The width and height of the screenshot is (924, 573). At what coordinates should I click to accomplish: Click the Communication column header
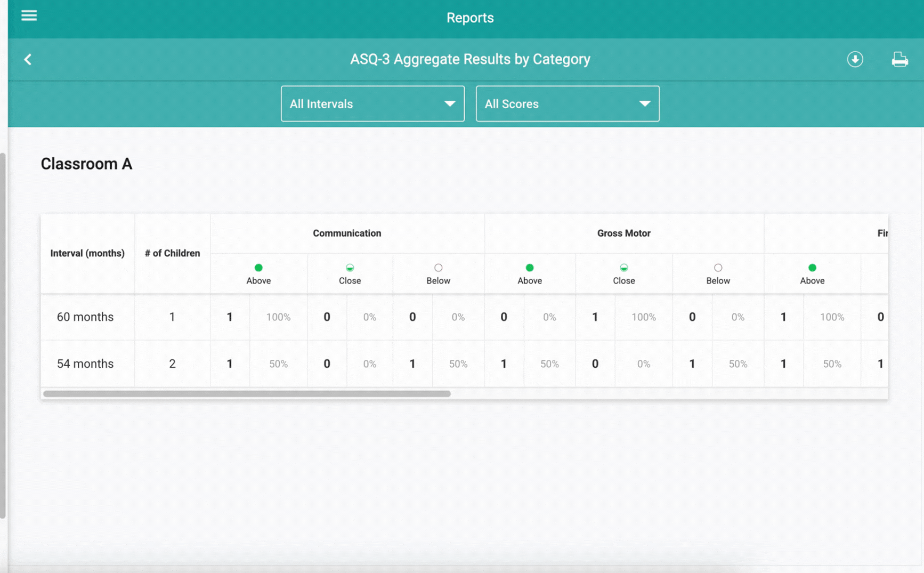click(347, 233)
